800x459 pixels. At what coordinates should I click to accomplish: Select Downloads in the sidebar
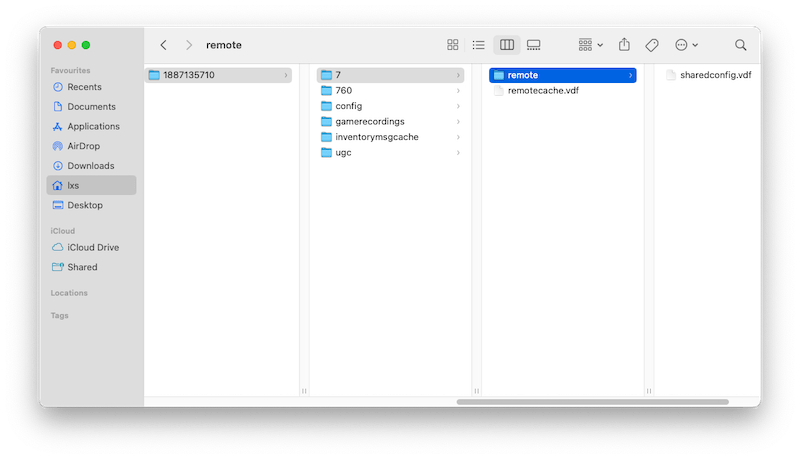click(x=90, y=166)
